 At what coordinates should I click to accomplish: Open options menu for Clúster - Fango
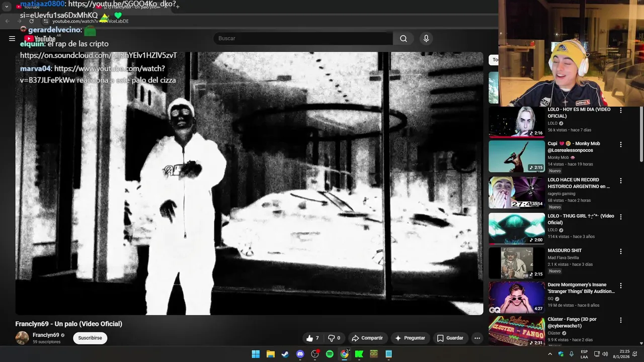(x=620, y=320)
